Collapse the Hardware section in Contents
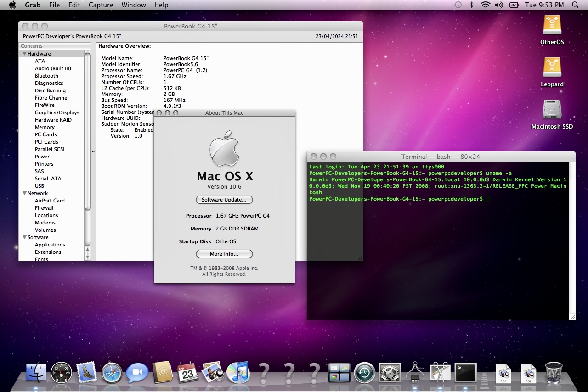This screenshot has height=392, width=588. coord(24,54)
